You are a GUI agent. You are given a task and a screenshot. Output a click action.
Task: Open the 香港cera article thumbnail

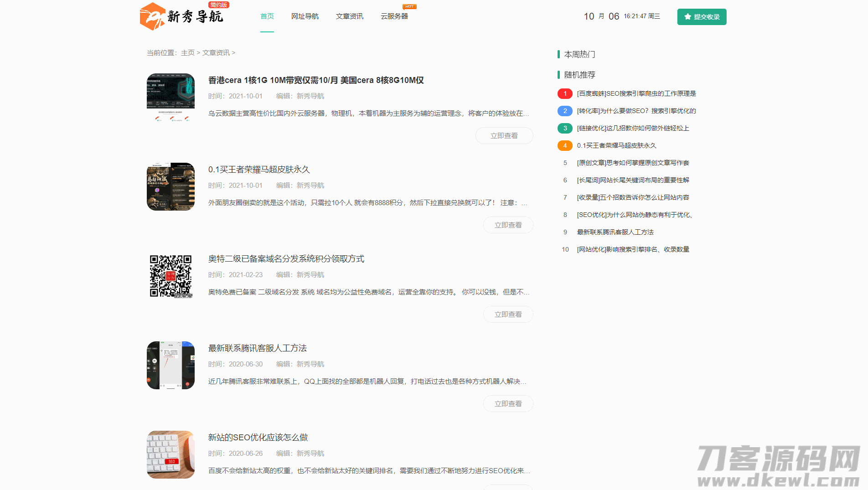point(170,98)
